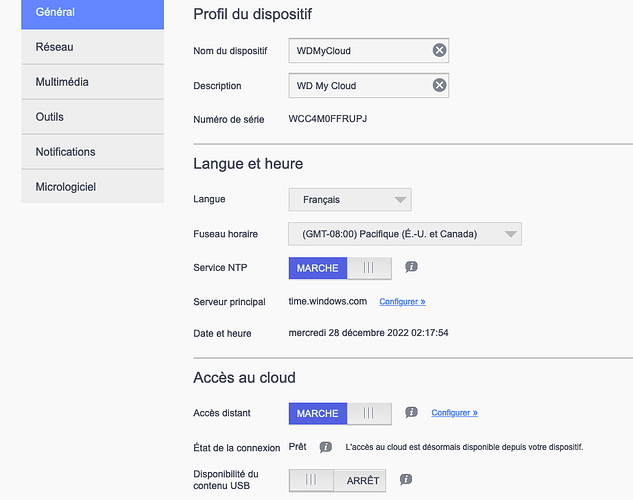Click Configurer link next to Accès distant
Screen dimensions: 633x500
coord(454,412)
